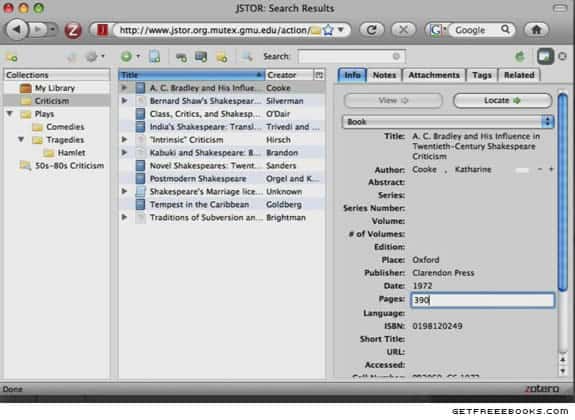
Task: Click the browser Forward arrow button
Action: [x=37, y=30]
